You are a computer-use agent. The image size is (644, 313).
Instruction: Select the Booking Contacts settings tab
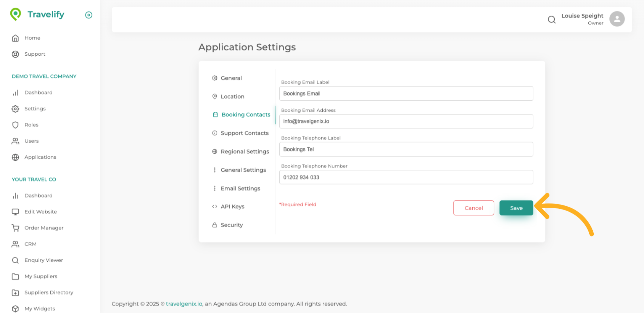pos(246,115)
